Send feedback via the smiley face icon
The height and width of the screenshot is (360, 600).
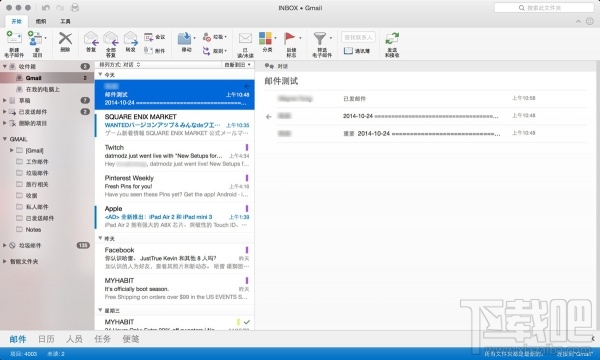590,21
